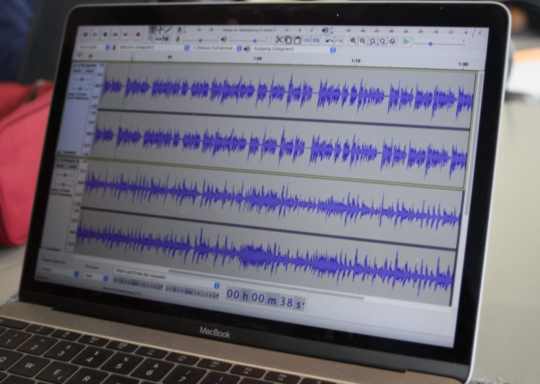Click Fit project to width zoom icon
The image size is (540, 384).
[383, 42]
